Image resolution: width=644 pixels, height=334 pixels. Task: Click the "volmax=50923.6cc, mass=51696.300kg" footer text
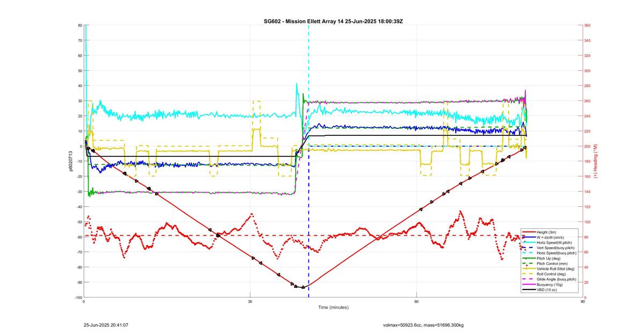423,325
